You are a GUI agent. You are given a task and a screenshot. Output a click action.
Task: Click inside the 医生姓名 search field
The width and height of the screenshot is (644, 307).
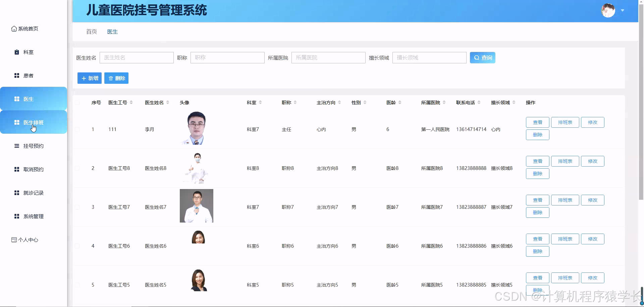tap(137, 57)
